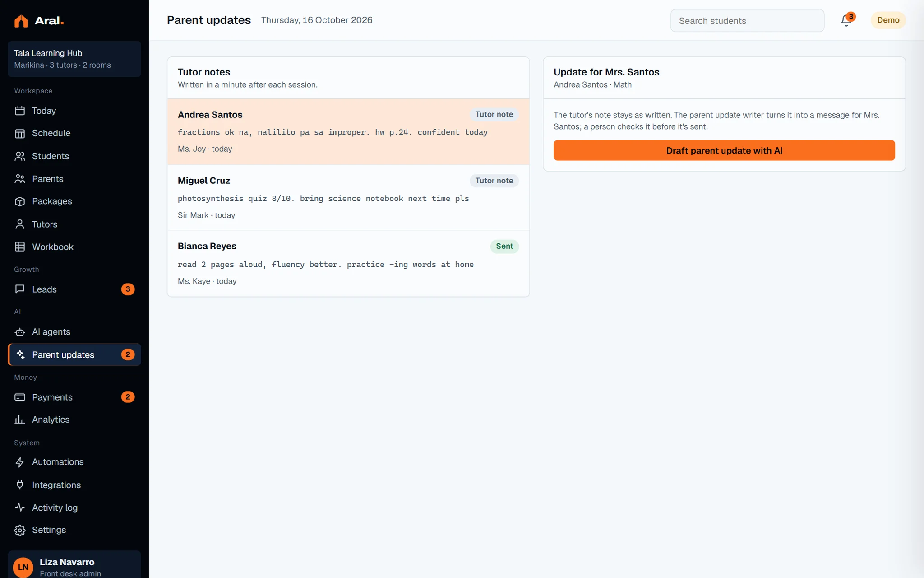The width and height of the screenshot is (924, 578).
Task: Click the Analytics bar chart icon
Action: tap(20, 420)
